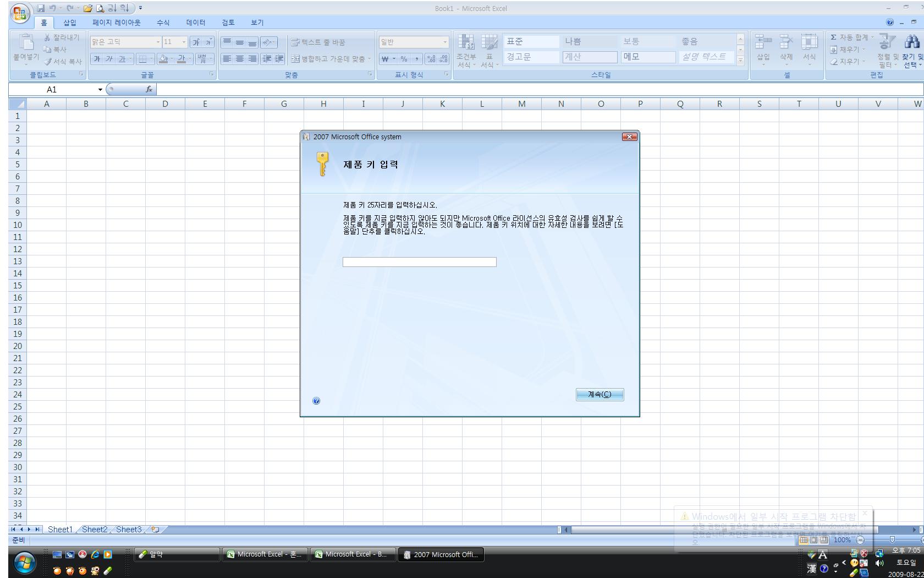Click the Fill Color bucket icon
This screenshot has height=578, width=924.
click(x=163, y=59)
